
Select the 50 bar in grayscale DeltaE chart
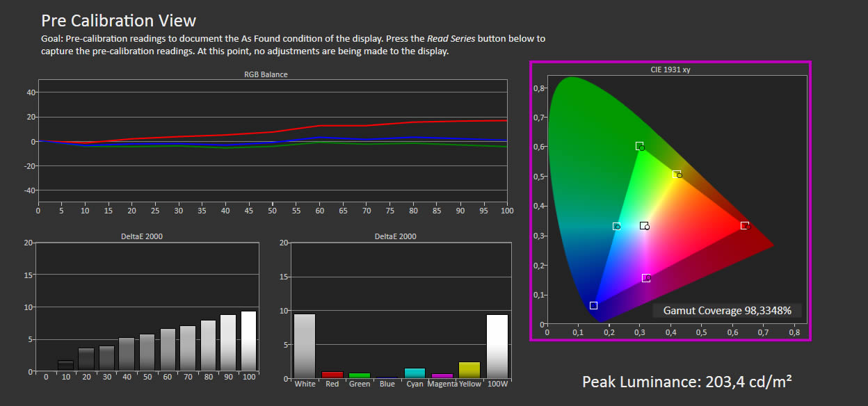point(147,352)
